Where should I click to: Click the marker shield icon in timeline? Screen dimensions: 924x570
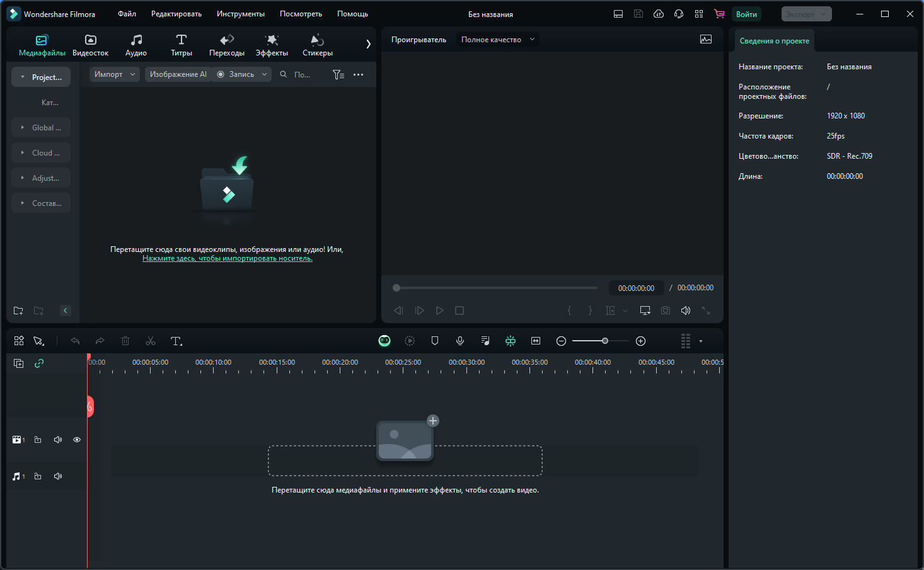point(435,341)
